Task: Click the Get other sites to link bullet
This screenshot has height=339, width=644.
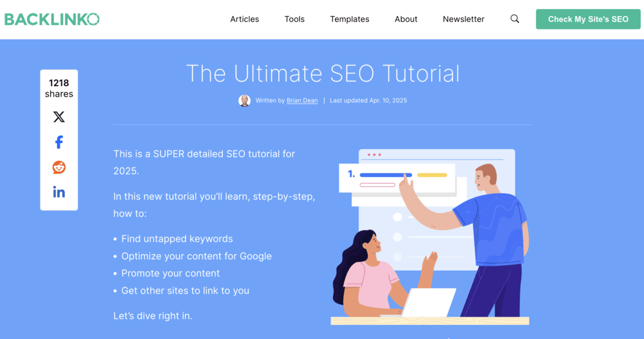Action: click(185, 291)
